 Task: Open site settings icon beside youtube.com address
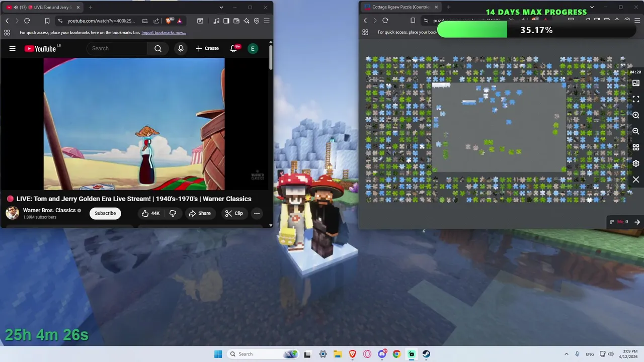(60, 21)
